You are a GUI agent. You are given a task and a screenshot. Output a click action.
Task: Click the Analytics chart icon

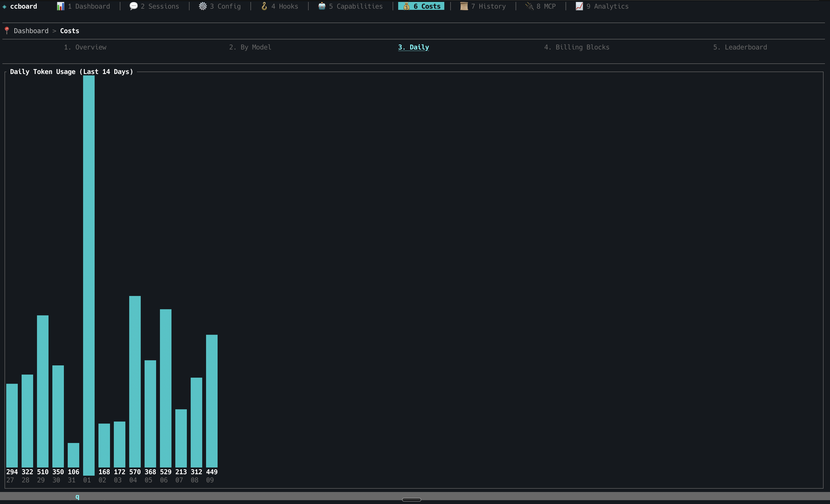(579, 6)
